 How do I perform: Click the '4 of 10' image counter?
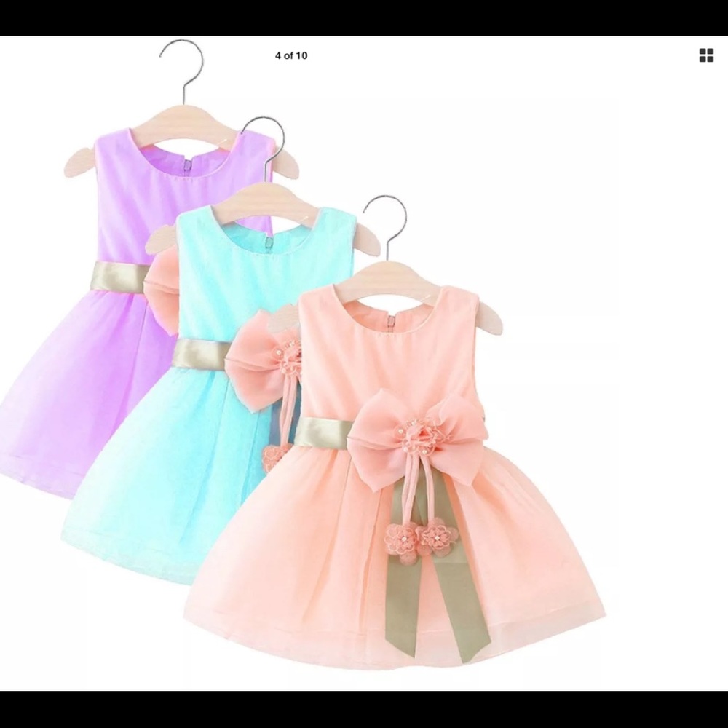click(x=291, y=56)
